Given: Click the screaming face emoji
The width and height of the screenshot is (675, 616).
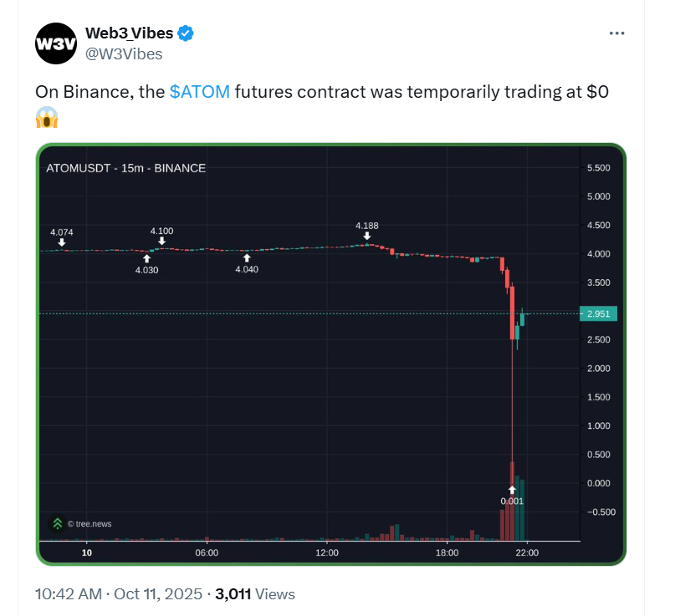Looking at the screenshot, I should click(x=47, y=119).
